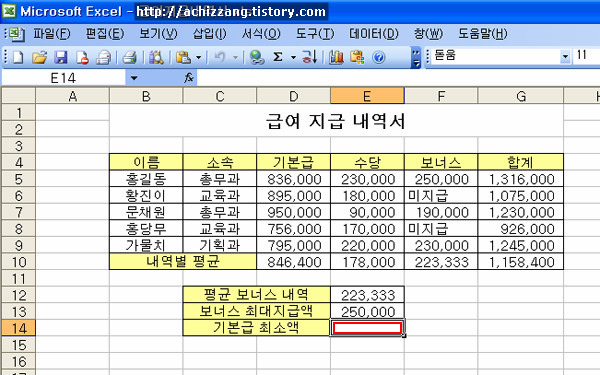Expand the AutoSum functions dropdown arrow
600x375 pixels.
[x=293, y=58]
